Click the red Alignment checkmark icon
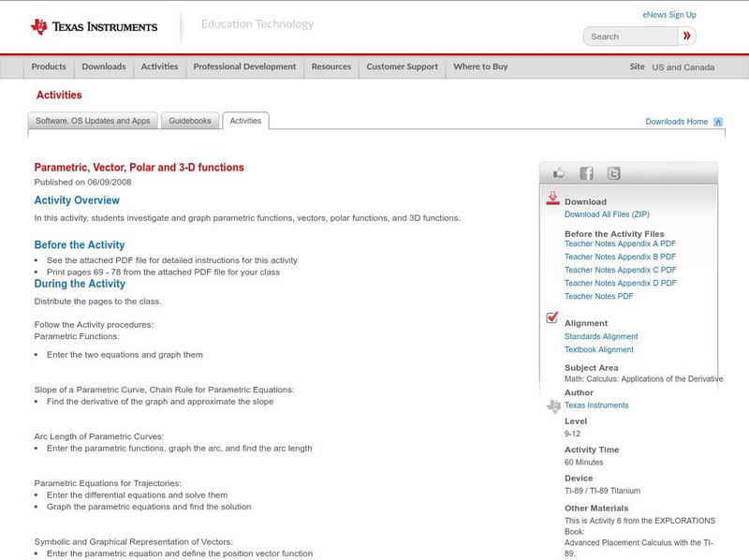The width and height of the screenshot is (749, 560). (x=551, y=317)
